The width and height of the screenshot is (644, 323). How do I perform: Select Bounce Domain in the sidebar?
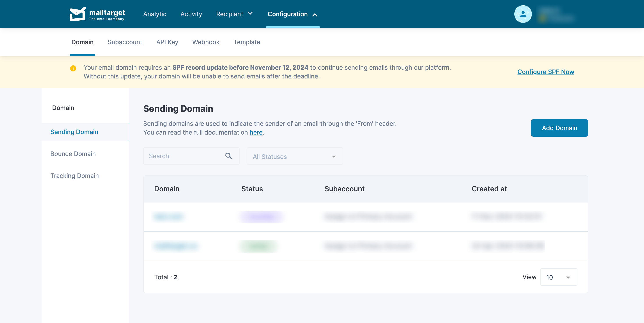[x=73, y=154]
